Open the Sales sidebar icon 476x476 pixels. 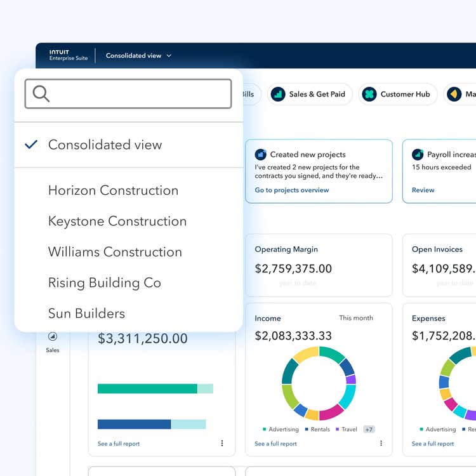pos(53,336)
